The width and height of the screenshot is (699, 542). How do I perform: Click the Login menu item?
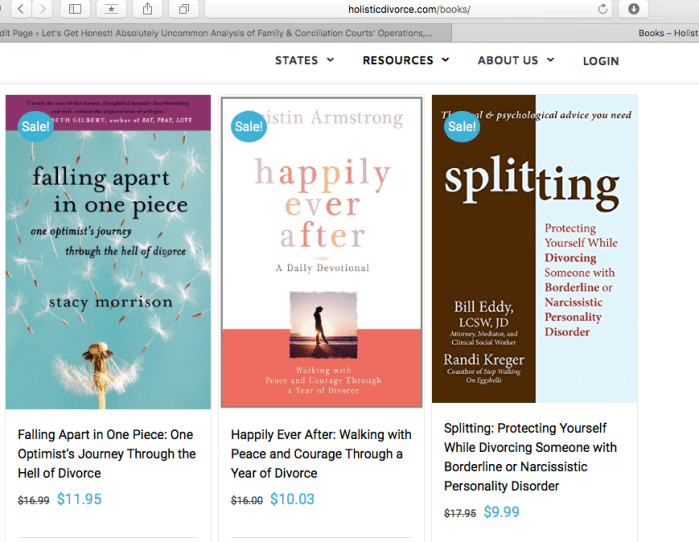tap(600, 61)
